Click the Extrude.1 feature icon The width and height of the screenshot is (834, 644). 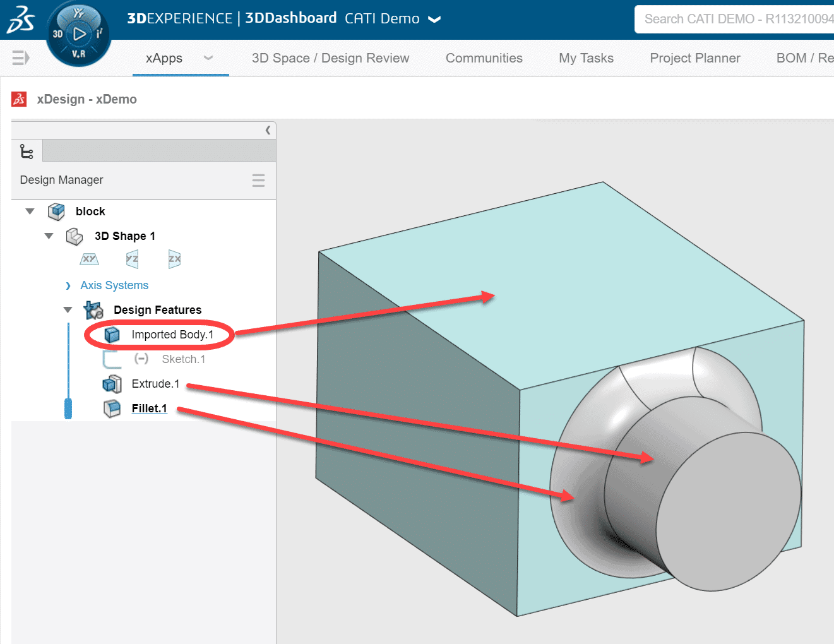pos(112,384)
